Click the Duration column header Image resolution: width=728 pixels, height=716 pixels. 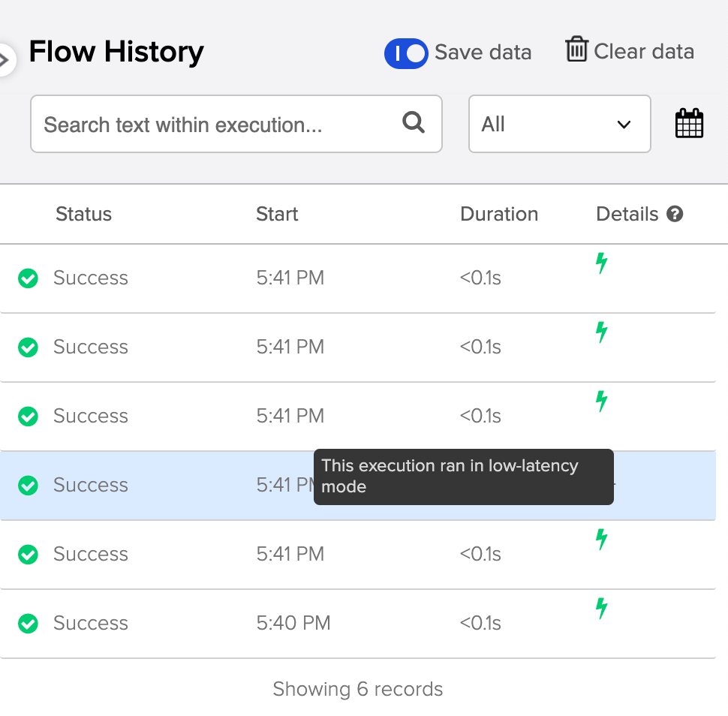(x=499, y=215)
